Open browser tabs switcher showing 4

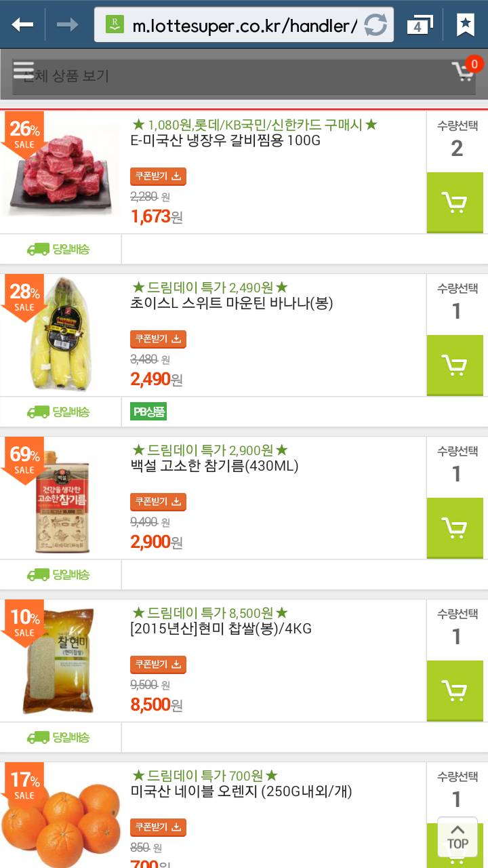(420, 25)
